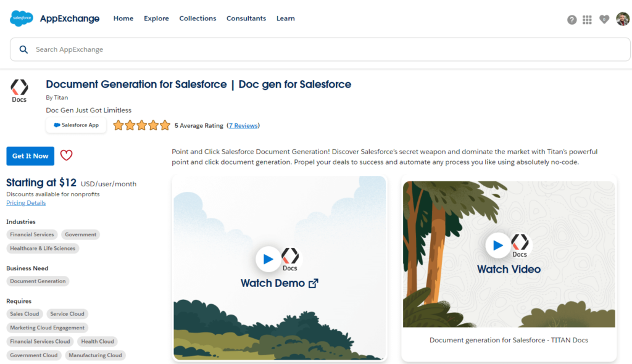This screenshot has width=632, height=364.
Task: Select the Financial Services industry tag
Action: click(x=32, y=234)
